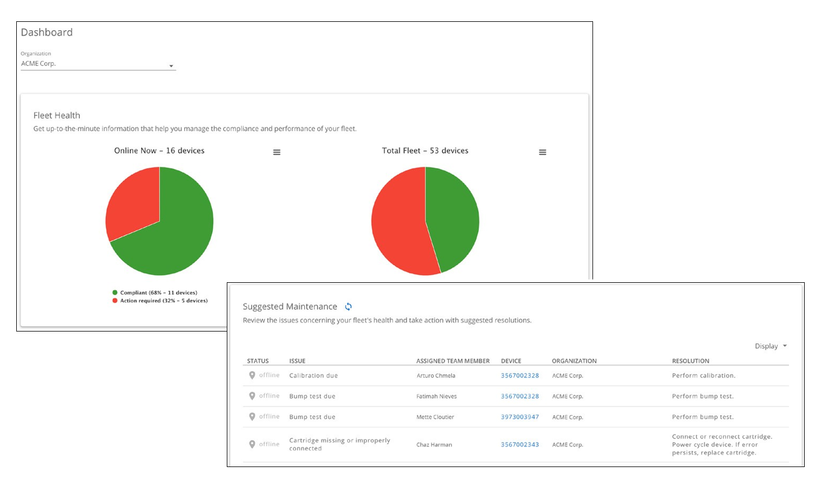Click the offline pin for Mette Cloutier's row

[252, 416]
